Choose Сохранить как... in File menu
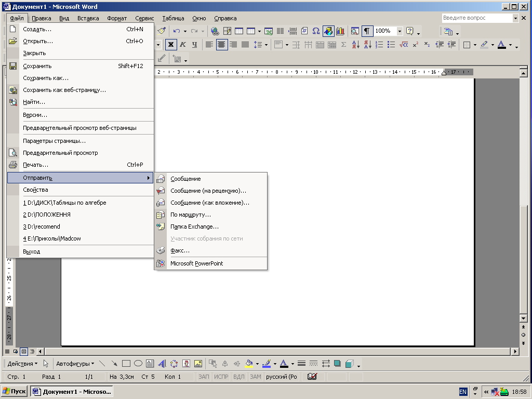The height and width of the screenshot is (399, 532). click(81, 78)
